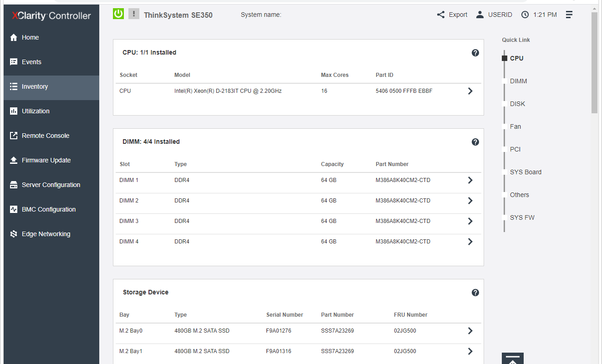Go to Home in the sidebar
Screen dimensions: 602x364
tap(51, 37)
